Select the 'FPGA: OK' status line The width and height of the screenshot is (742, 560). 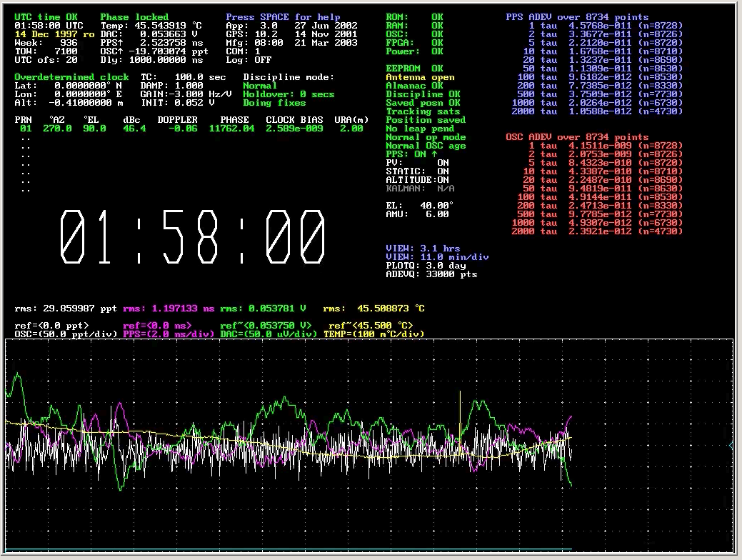(x=414, y=43)
